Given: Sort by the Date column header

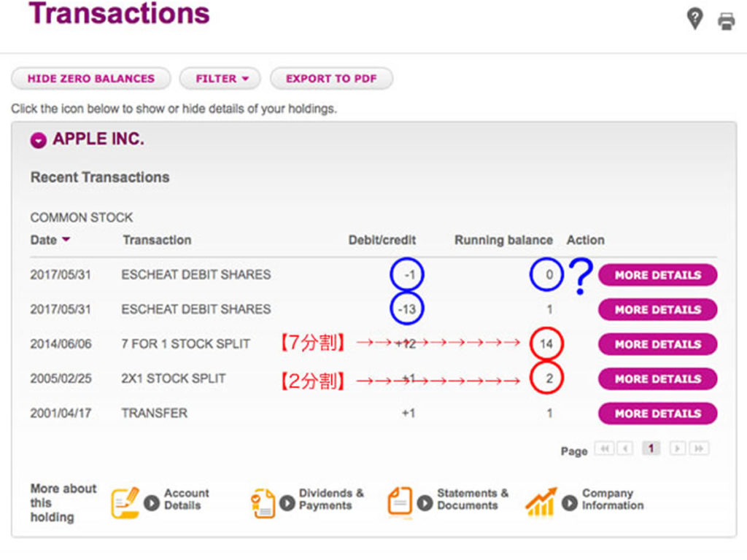Looking at the screenshot, I should coord(50,239).
